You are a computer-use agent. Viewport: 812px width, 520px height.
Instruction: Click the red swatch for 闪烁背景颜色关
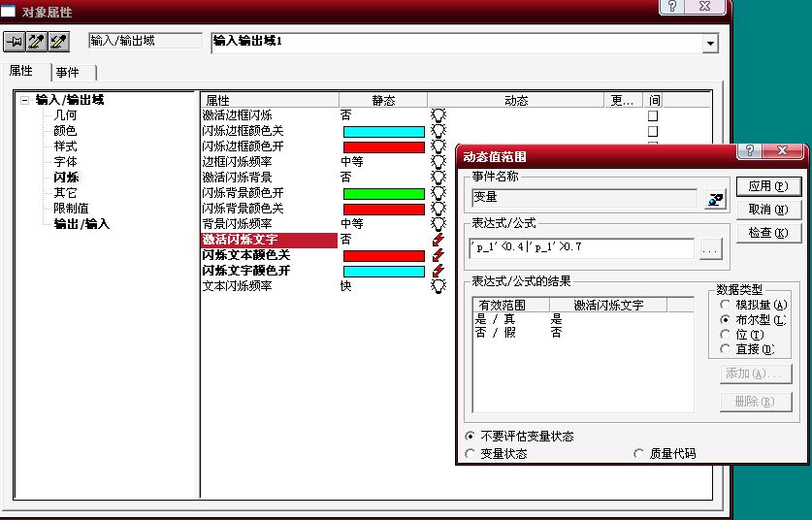384,210
